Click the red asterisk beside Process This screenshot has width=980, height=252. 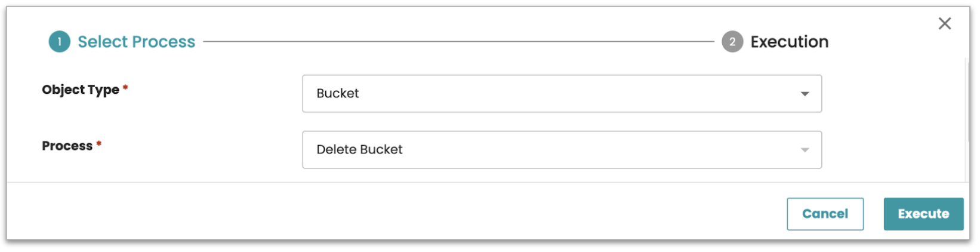[x=99, y=145]
